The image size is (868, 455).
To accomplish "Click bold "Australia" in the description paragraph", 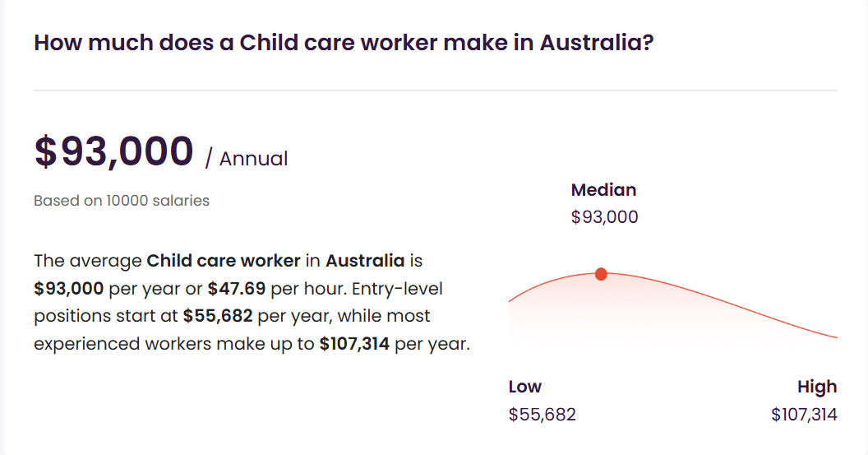I will click(365, 261).
